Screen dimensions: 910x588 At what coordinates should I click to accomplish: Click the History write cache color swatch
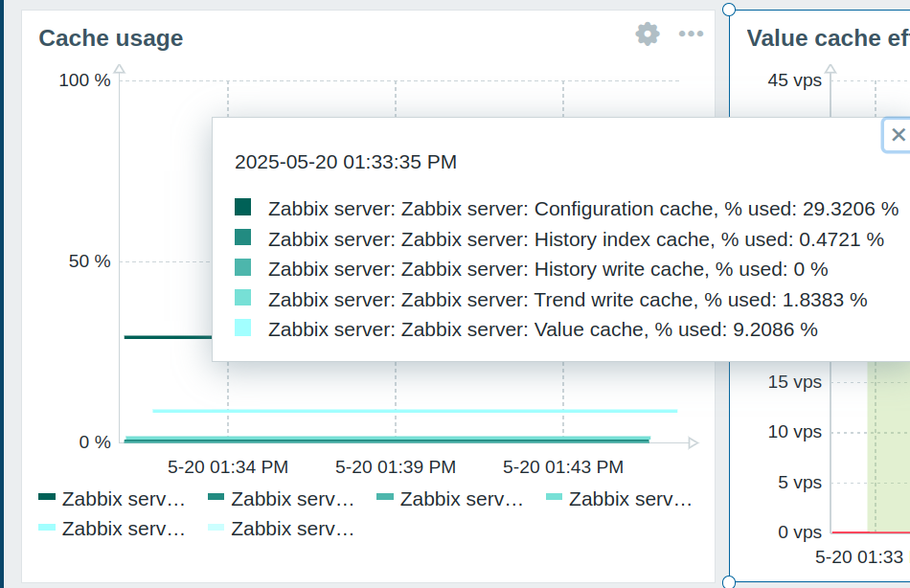242,267
